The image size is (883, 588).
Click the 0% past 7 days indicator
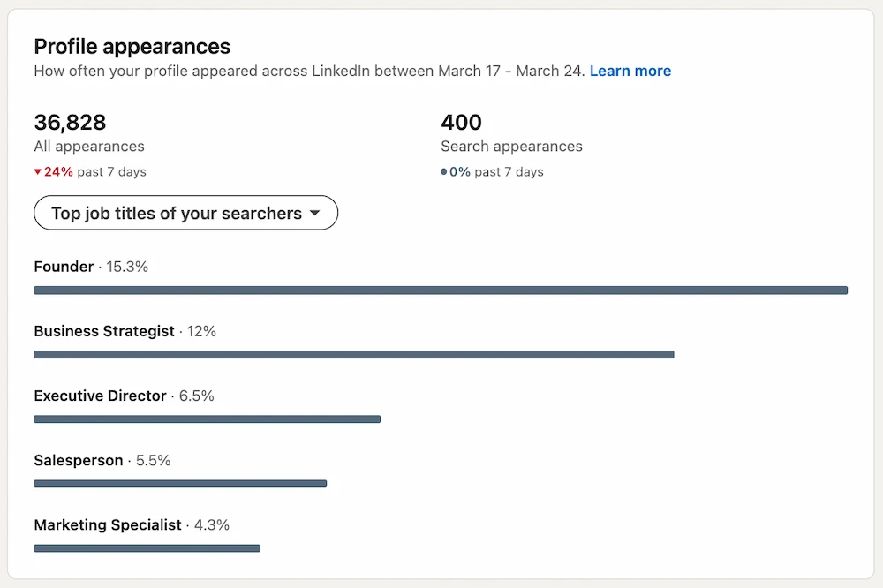coord(493,172)
